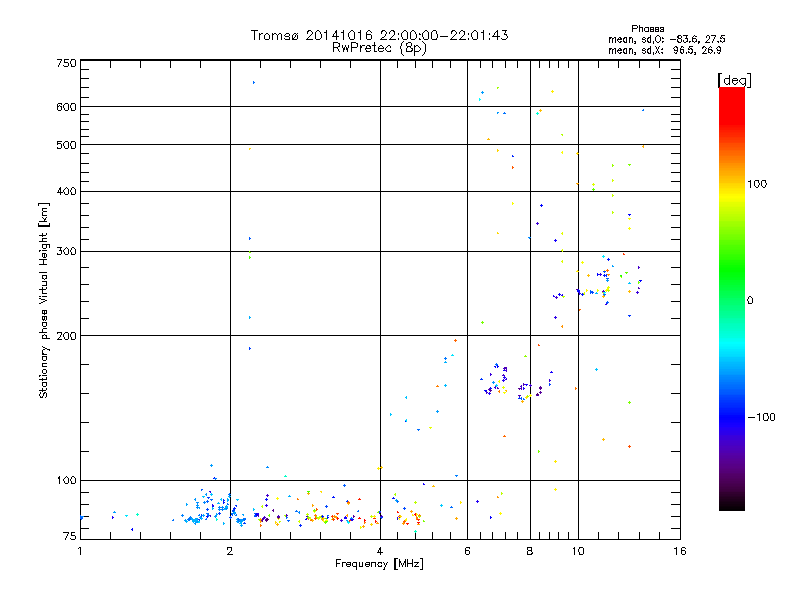Viewport: 800px width, 600px height.
Task: Click the x-axis label '10'
Action: click(x=578, y=551)
